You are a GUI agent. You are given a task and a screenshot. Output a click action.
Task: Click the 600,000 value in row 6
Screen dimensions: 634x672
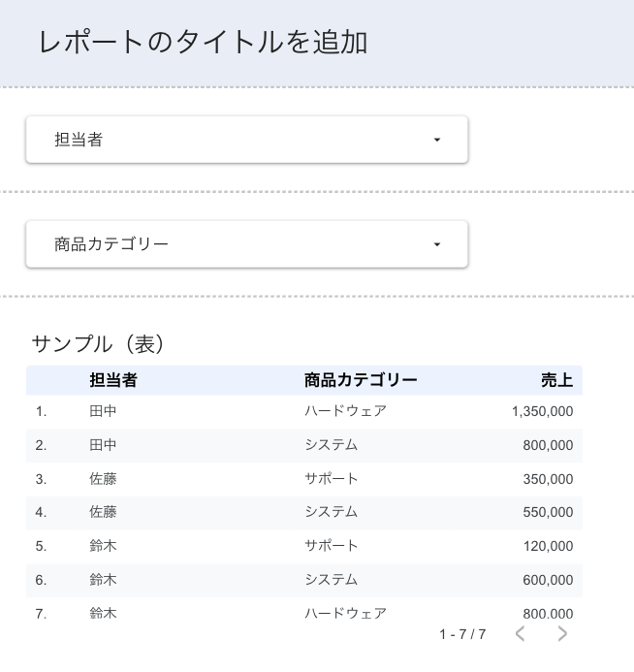pos(548,580)
